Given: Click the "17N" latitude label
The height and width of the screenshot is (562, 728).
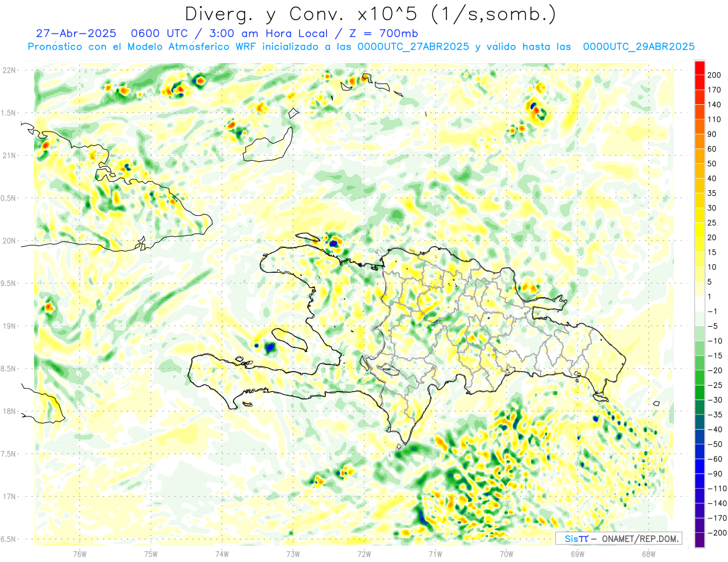Looking at the screenshot, I should pos(10,497).
